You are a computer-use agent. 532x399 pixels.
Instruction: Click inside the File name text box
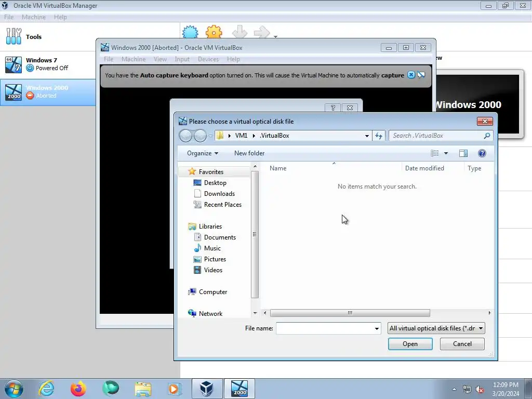pos(325,328)
